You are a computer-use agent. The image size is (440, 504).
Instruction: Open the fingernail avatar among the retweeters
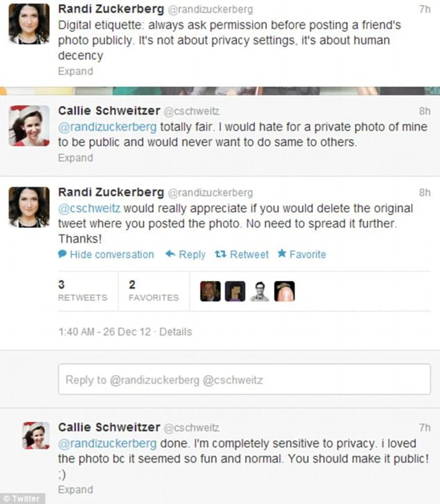[x=284, y=291]
